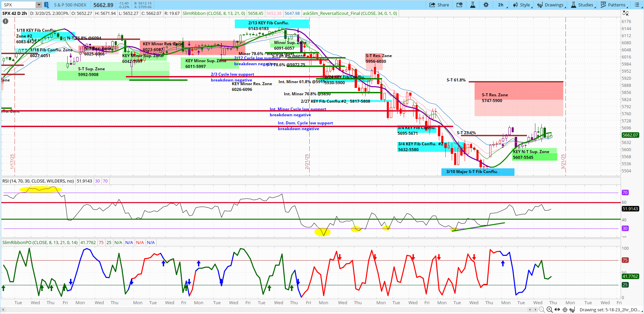Screen dimensions: 644x314
Task: Open the SPX symbol dropdown
Action: coord(38,4)
